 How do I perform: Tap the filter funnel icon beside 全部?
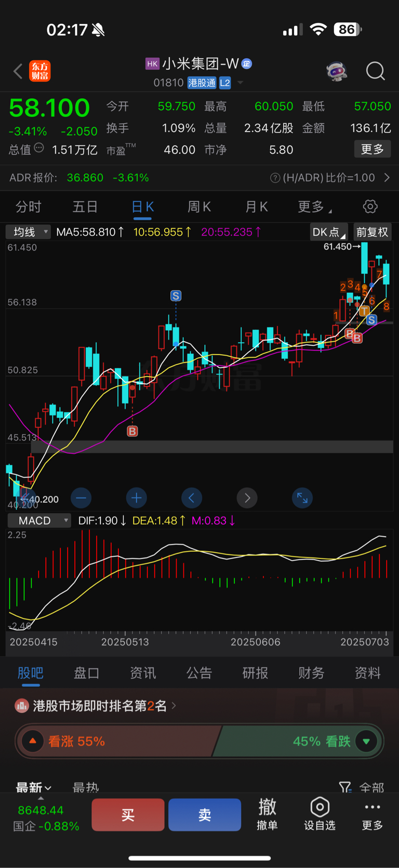pos(345,787)
